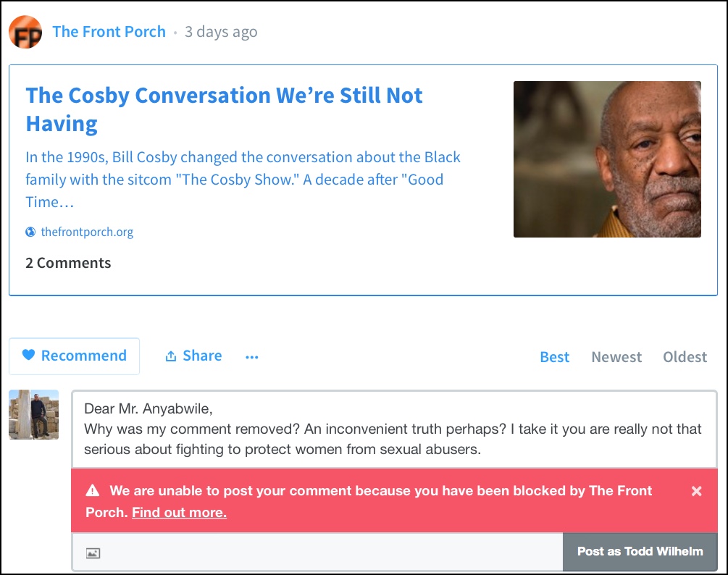Sort comments by Newest

[616, 357]
